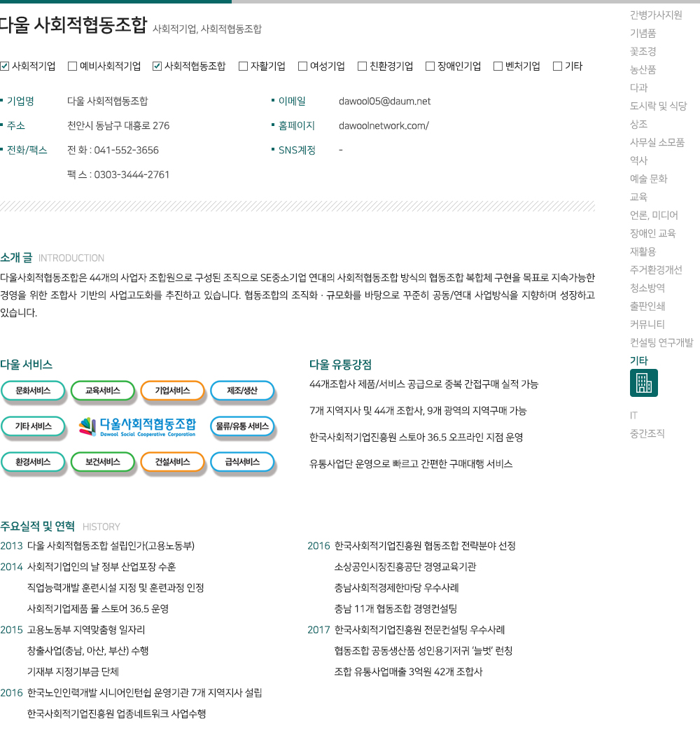Choose 주거환경개선 in the sidebar
Image resolution: width=700 pixels, height=735 pixels.
click(656, 270)
